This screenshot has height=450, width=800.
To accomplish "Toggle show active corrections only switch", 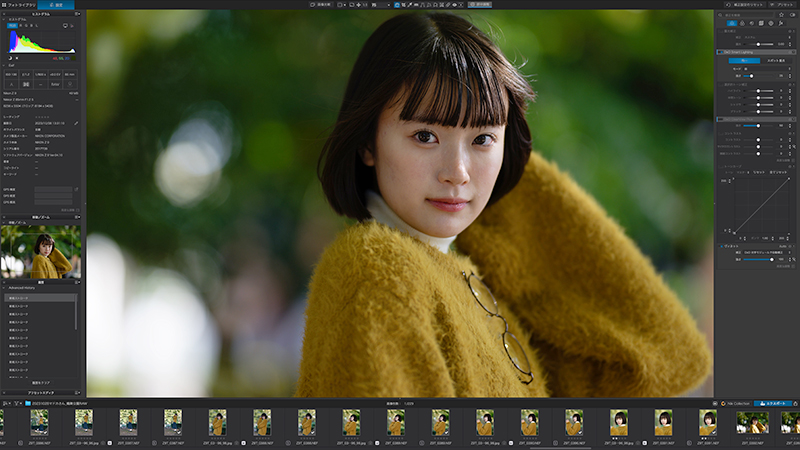I will [x=792, y=15].
